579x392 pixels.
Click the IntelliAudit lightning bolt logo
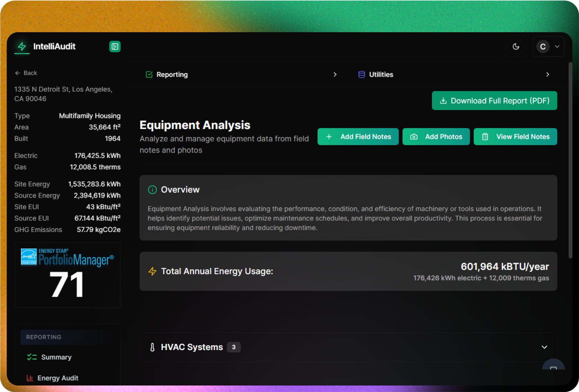[22, 47]
